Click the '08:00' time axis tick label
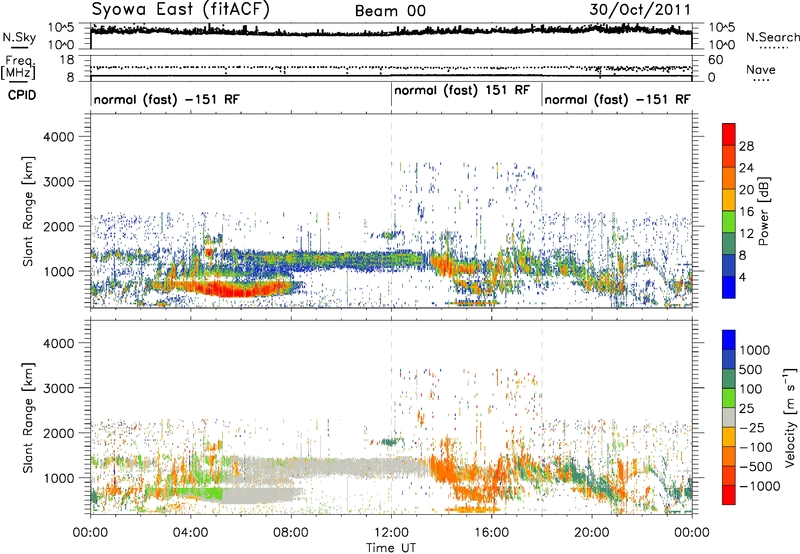 291,533
